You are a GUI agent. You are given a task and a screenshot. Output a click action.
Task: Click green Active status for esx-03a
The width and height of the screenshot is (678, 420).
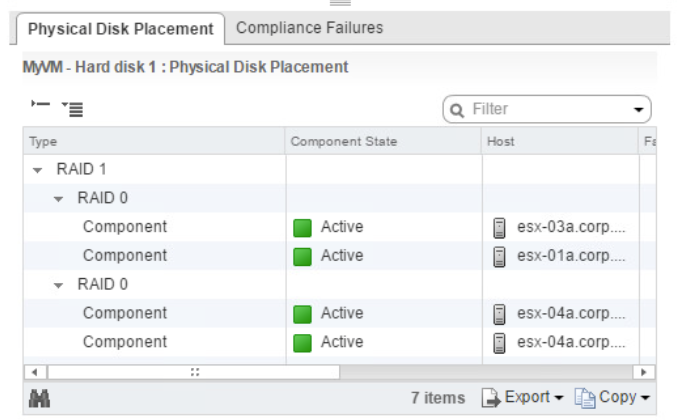pyautogui.click(x=302, y=228)
